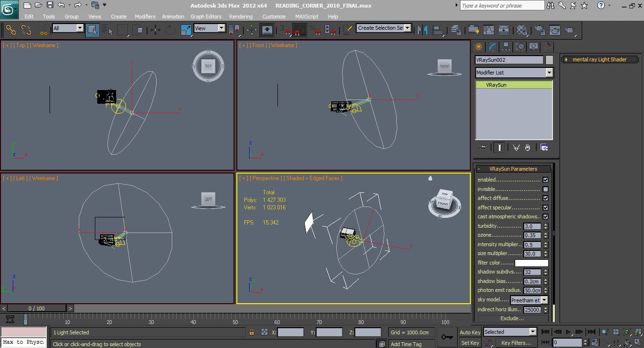The height and width of the screenshot is (348, 644).
Task: Open the Edit menu
Action: (x=29, y=17)
